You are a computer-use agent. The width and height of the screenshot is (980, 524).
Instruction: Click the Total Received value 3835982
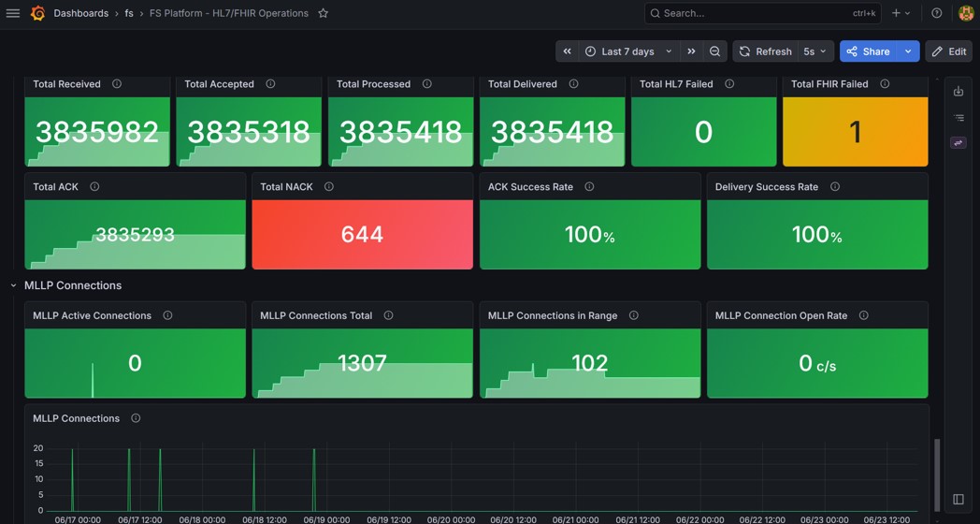97,132
